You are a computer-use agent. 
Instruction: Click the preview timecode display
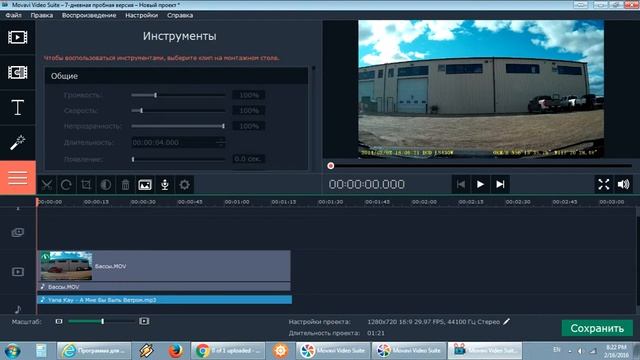pyautogui.click(x=367, y=184)
